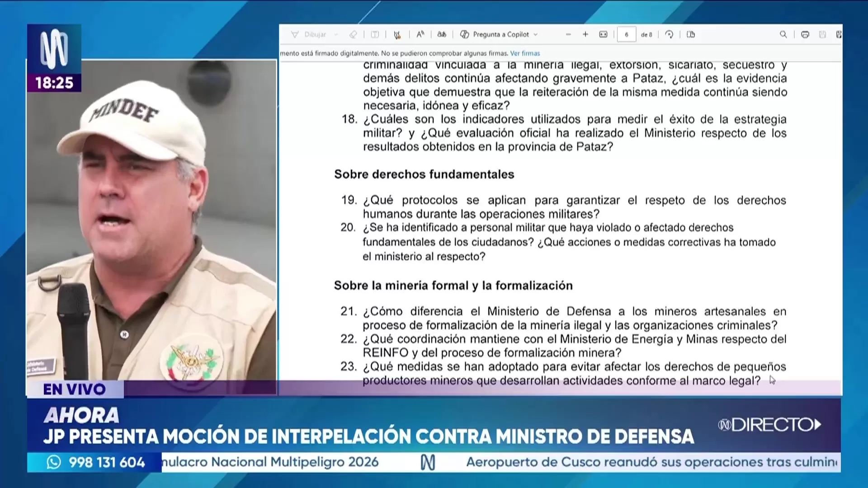Click the phone number 998 131 604

[x=107, y=462]
